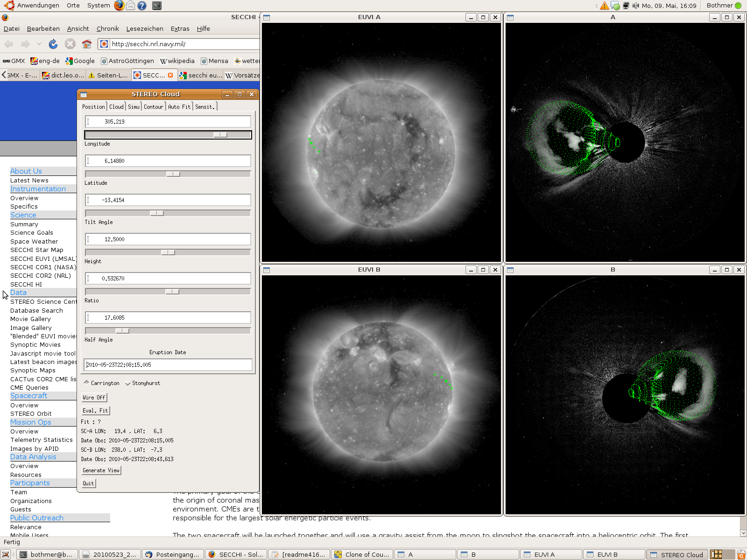Open the help icon in the top panel
Image resolution: width=747 pixels, height=560 pixels.
142,6
